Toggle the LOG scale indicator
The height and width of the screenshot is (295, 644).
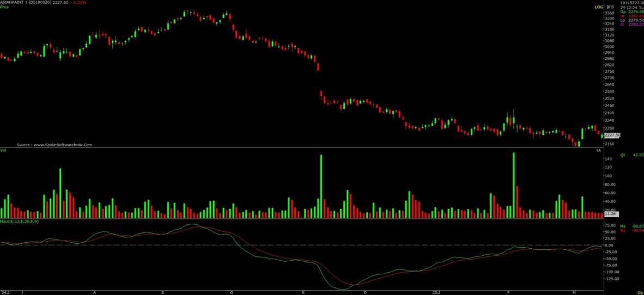[598, 7]
